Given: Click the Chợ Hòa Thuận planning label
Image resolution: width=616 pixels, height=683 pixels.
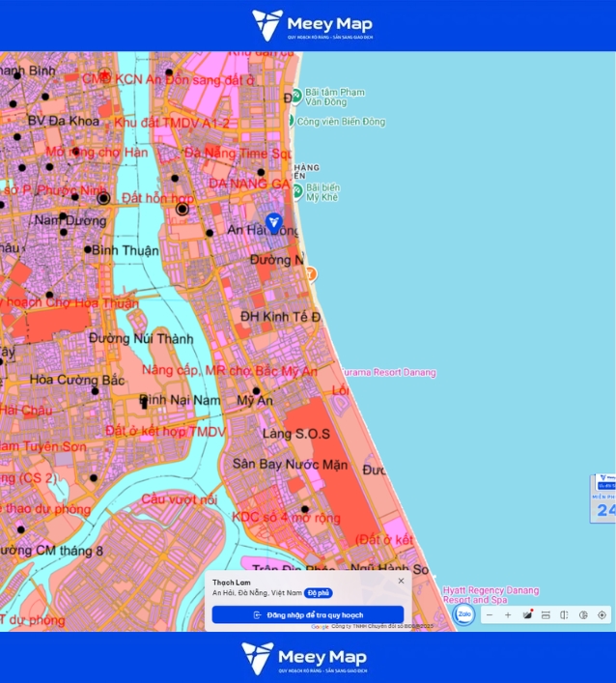Looking at the screenshot, I should [x=69, y=302].
